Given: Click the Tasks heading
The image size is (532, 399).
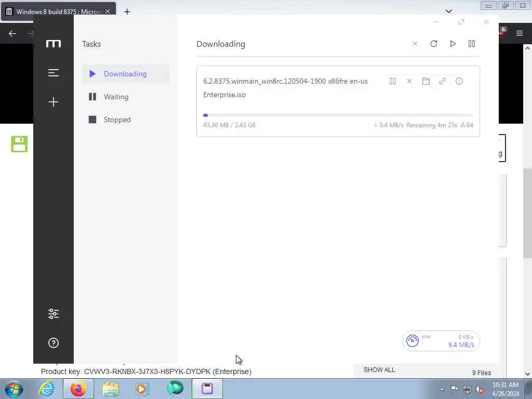Looking at the screenshot, I should pyautogui.click(x=91, y=44).
